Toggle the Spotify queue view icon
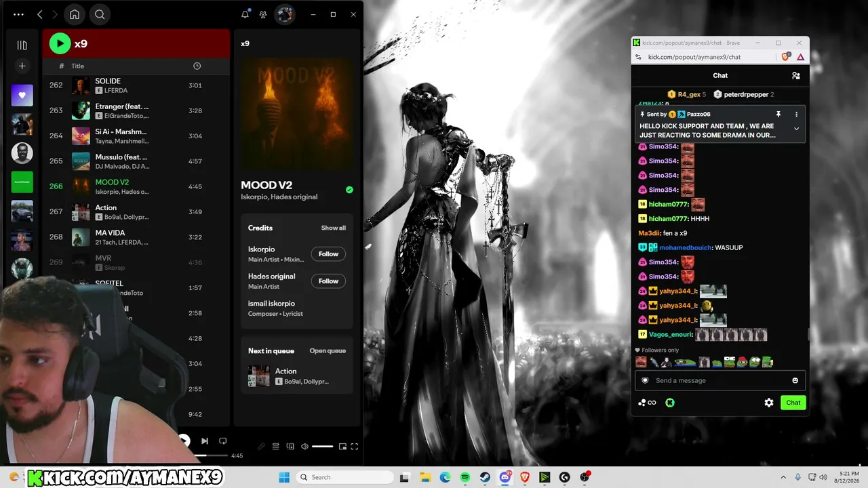The image size is (868, 488). click(275, 446)
